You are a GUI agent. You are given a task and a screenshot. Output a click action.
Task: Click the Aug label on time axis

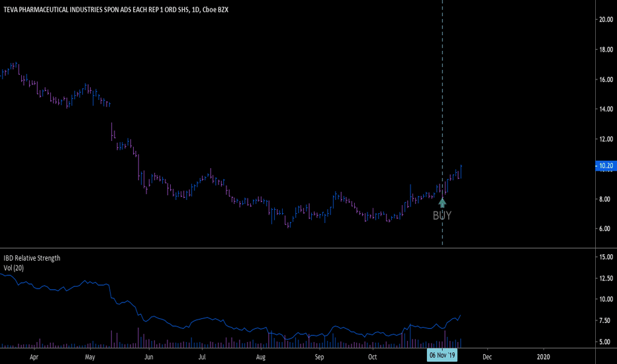point(260,357)
